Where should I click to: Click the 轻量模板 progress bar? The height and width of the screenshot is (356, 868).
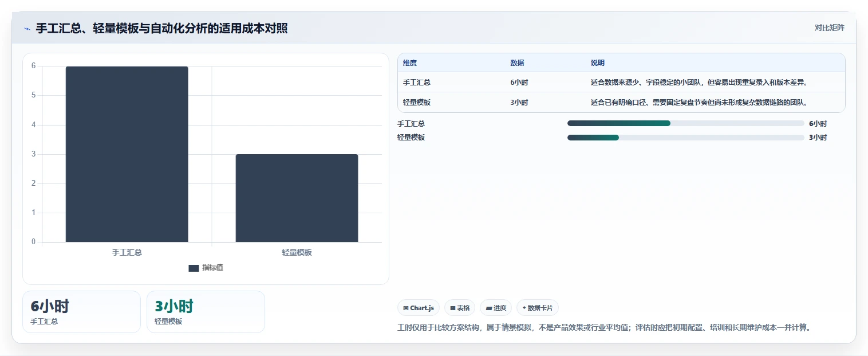coord(685,137)
